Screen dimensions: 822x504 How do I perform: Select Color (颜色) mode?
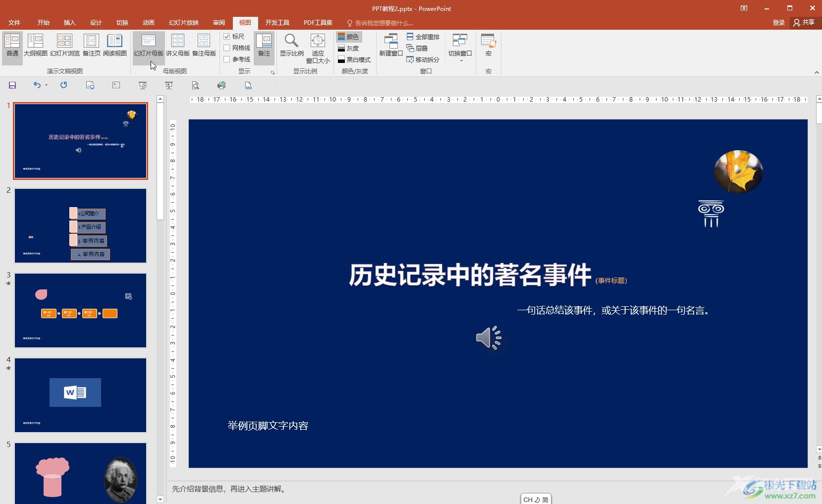[x=349, y=37]
